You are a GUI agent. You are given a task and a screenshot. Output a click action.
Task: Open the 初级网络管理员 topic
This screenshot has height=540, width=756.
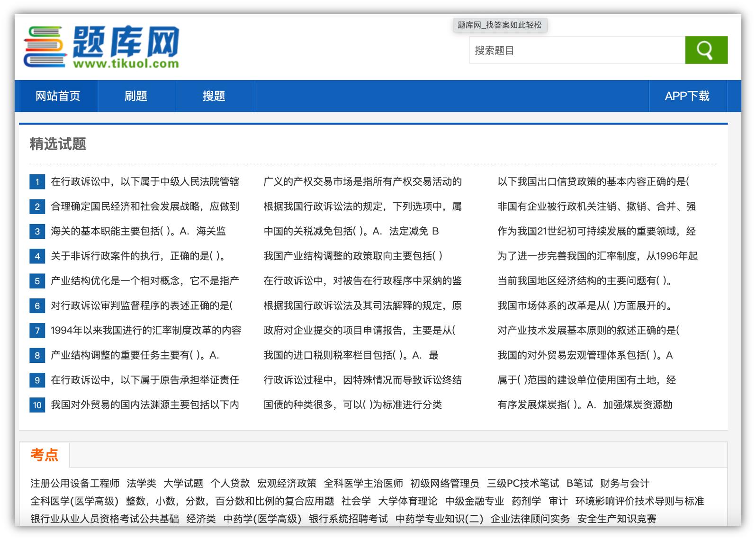click(445, 483)
